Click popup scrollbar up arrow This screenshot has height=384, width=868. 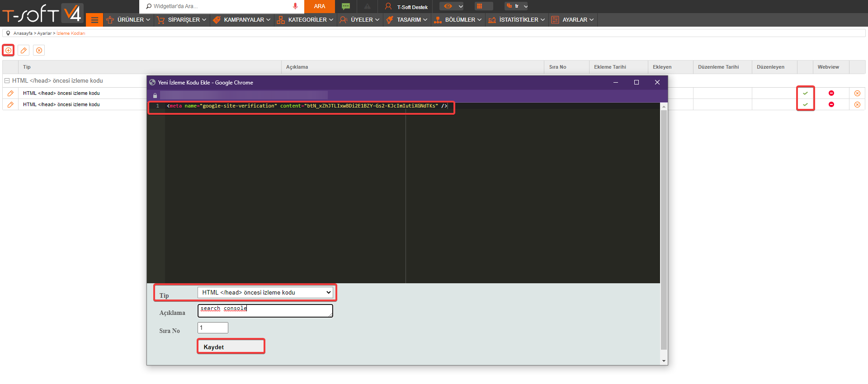tap(664, 107)
